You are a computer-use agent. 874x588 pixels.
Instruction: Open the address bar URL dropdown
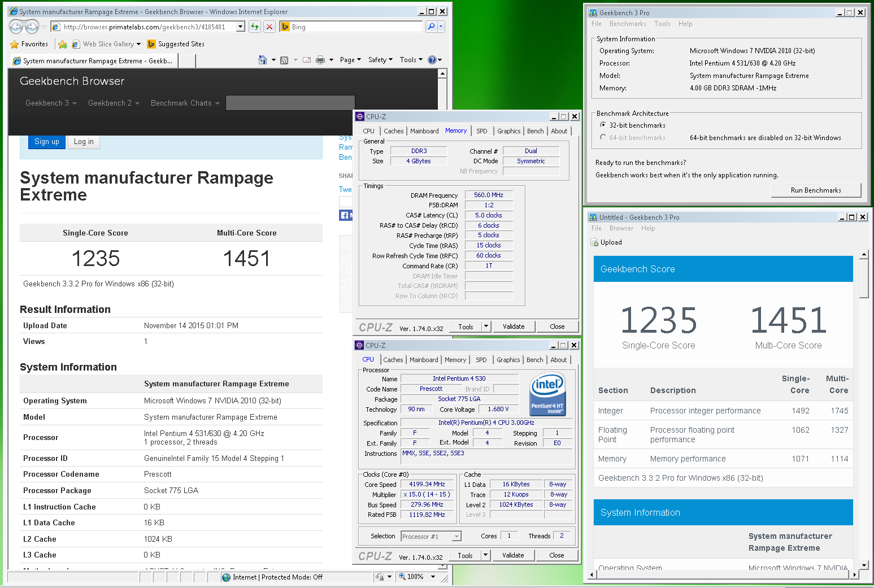pyautogui.click(x=241, y=27)
